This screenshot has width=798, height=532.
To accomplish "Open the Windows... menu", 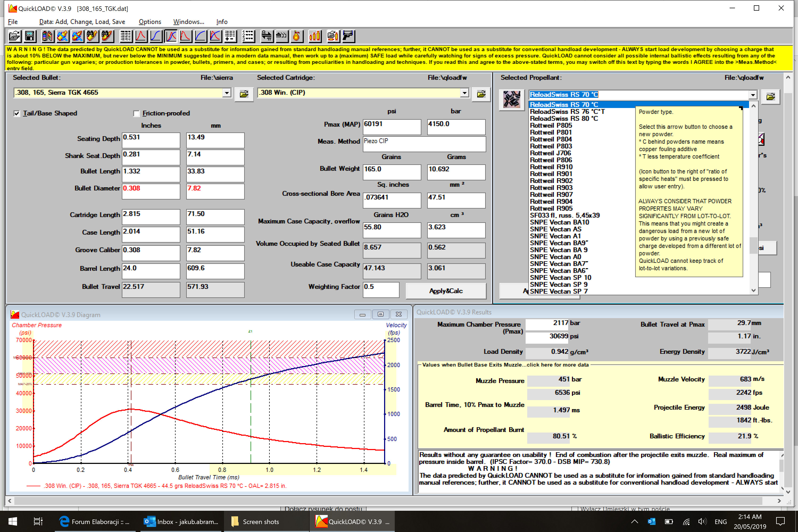I will click(x=188, y=22).
